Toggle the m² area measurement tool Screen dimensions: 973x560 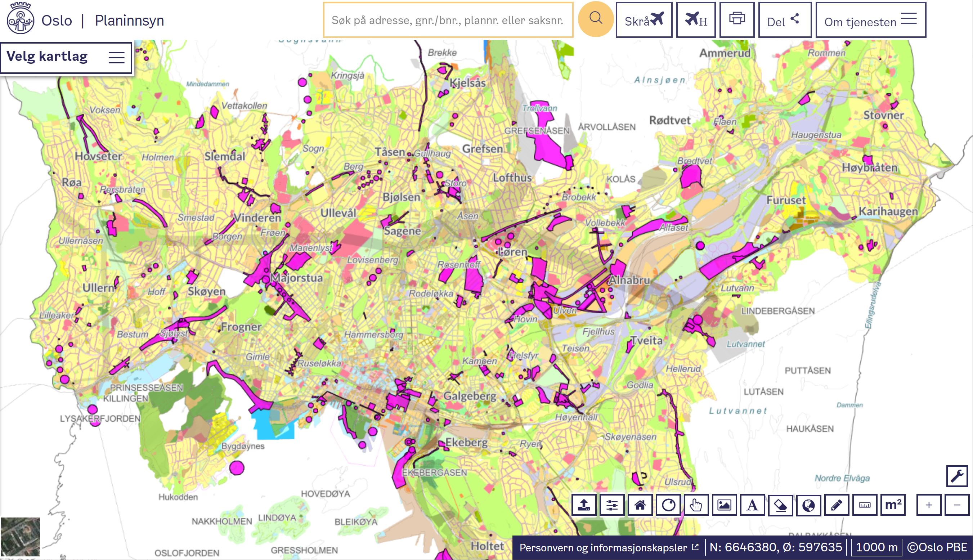(x=893, y=505)
